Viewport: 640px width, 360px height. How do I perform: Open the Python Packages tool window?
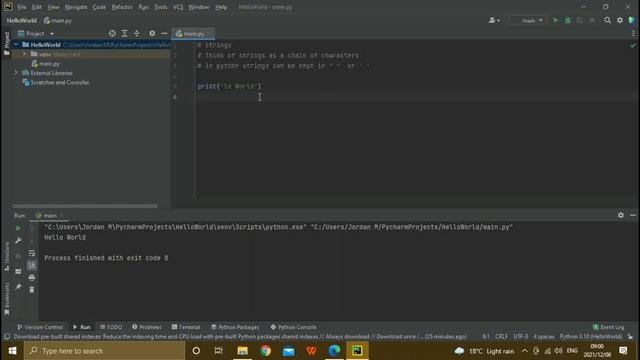tap(235, 327)
